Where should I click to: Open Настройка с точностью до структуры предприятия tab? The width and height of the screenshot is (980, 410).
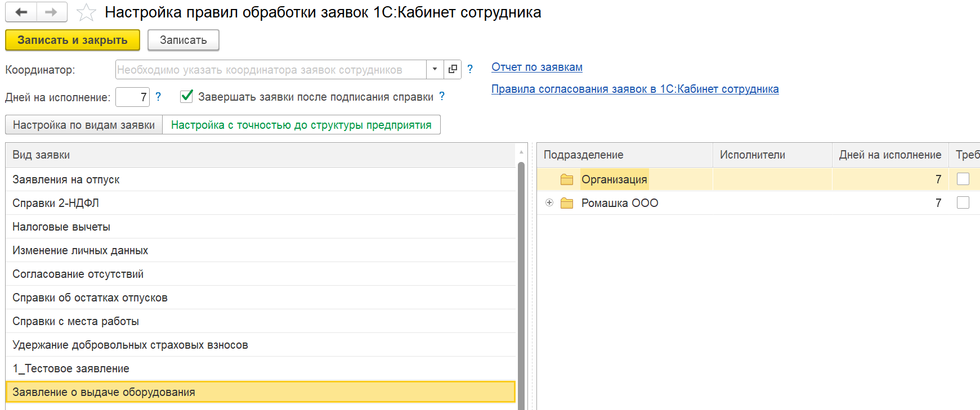point(301,125)
